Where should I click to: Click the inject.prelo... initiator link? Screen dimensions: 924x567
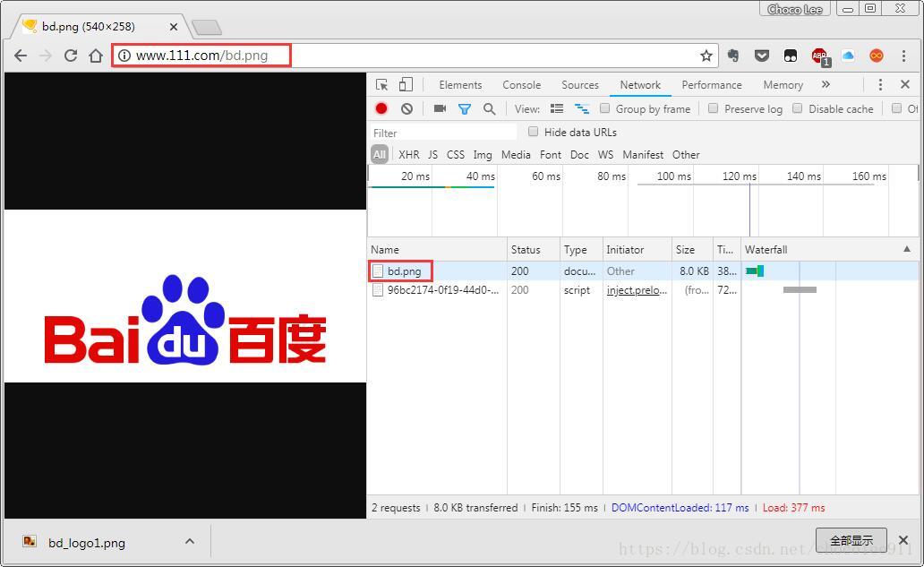[x=637, y=290]
